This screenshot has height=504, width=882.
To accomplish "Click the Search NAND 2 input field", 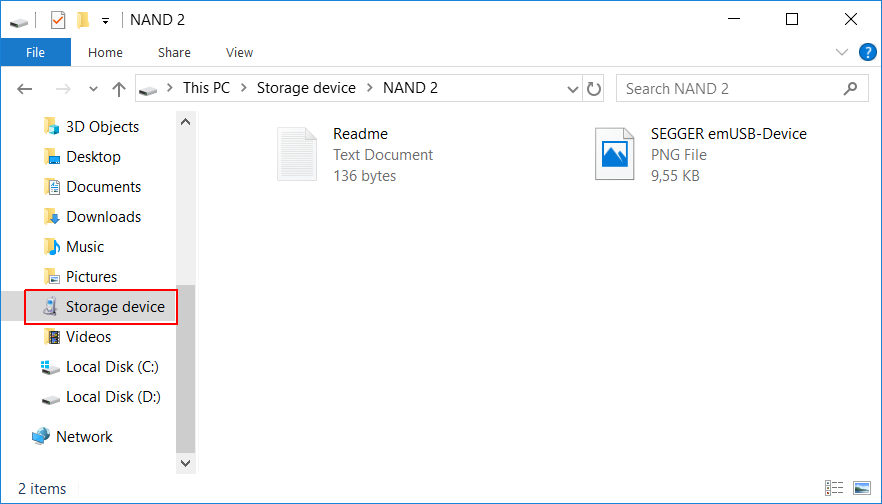I will tap(730, 88).
